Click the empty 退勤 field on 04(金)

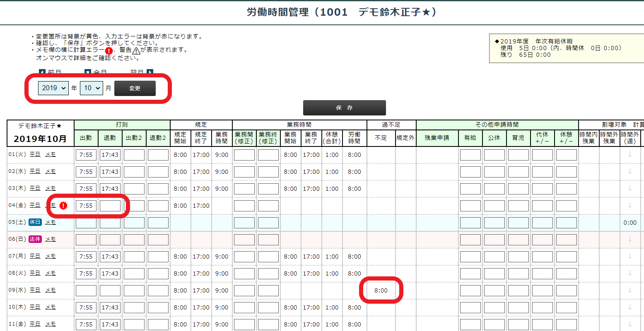click(110, 206)
